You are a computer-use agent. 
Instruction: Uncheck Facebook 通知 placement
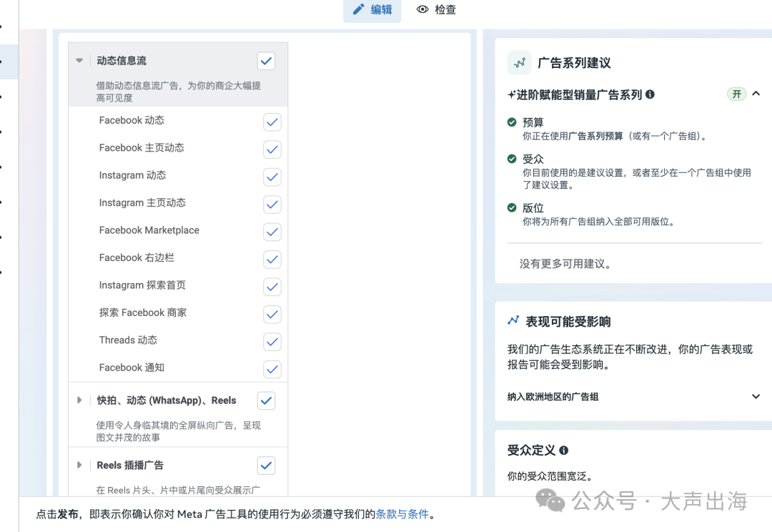[272, 370]
